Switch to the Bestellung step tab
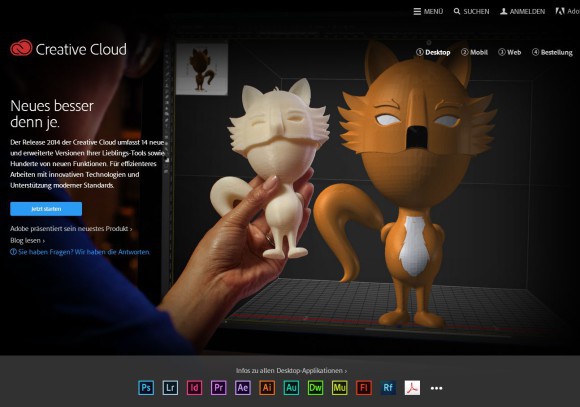This screenshot has width=580, height=407. [x=552, y=52]
